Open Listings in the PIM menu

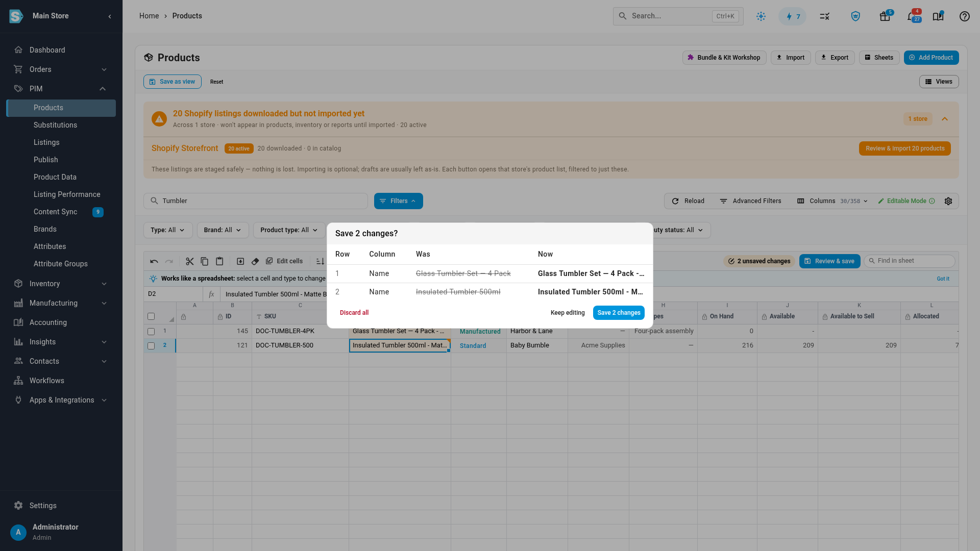46,142
